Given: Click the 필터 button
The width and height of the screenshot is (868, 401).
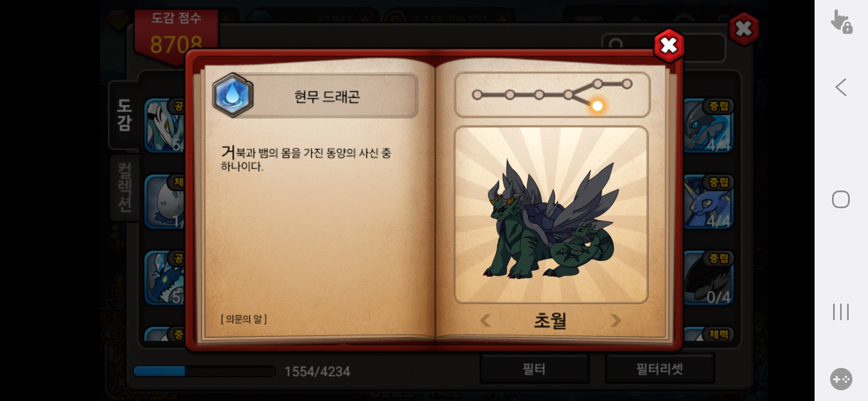Looking at the screenshot, I should (x=534, y=369).
